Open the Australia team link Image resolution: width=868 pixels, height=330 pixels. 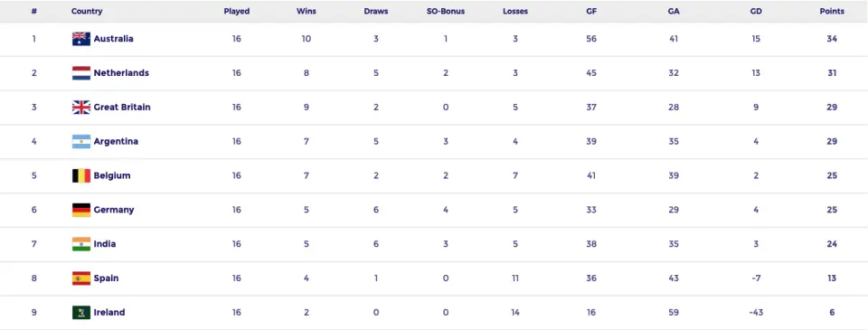click(x=114, y=39)
